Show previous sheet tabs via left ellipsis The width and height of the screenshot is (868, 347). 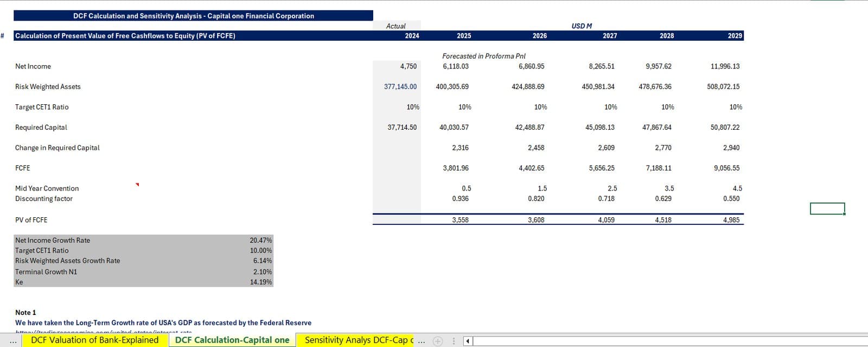(x=13, y=341)
